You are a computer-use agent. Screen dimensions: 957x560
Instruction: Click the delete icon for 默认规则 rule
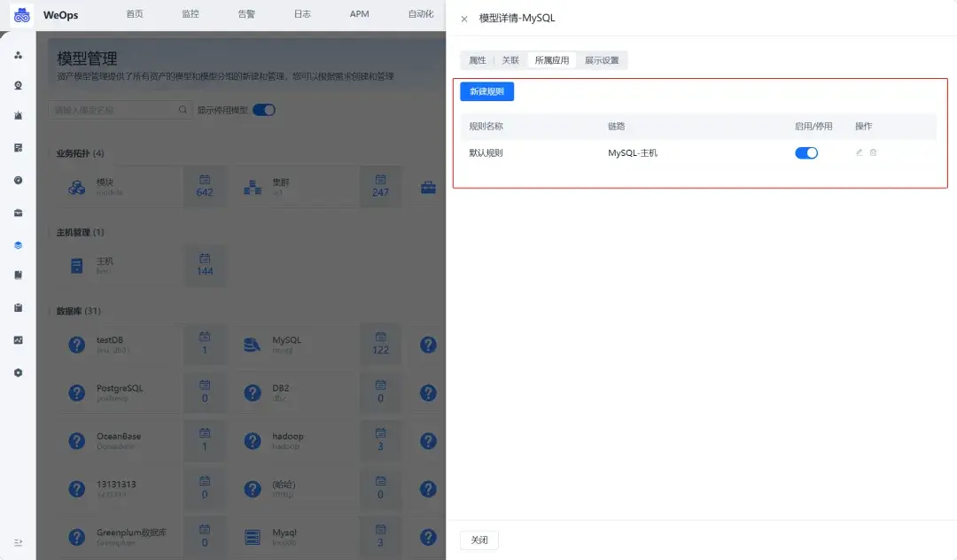pos(873,152)
